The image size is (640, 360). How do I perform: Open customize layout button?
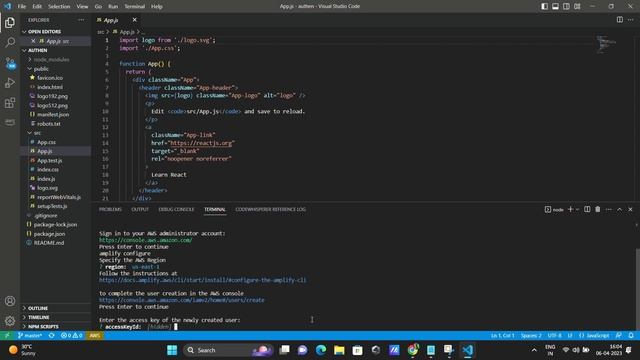pyautogui.click(x=577, y=7)
